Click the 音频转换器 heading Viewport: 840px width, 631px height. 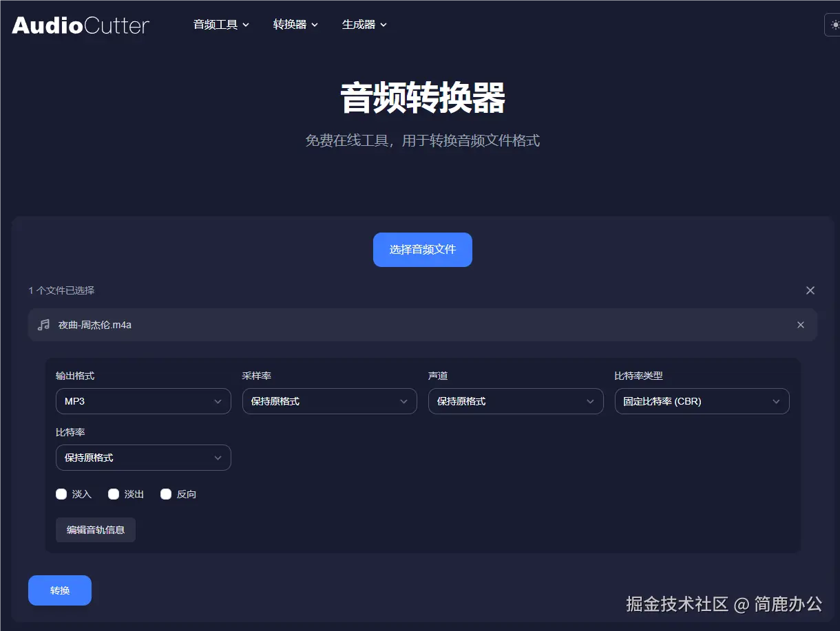[423, 98]
